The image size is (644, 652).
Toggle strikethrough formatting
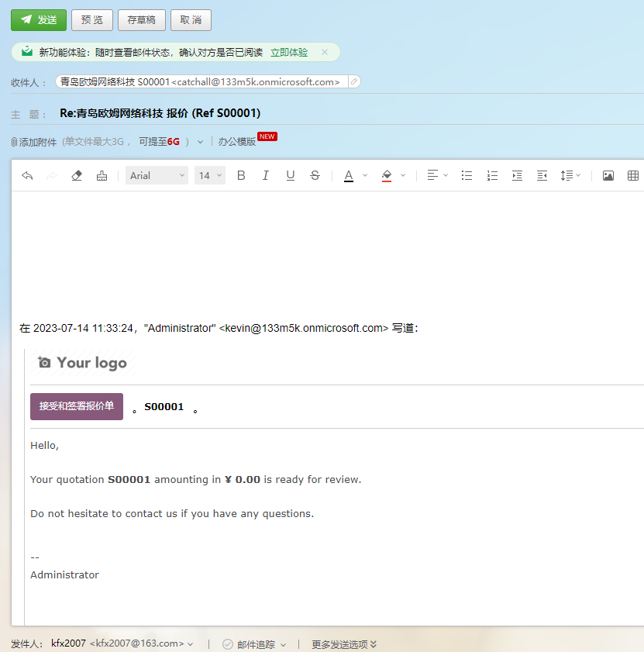click(315, 176)
